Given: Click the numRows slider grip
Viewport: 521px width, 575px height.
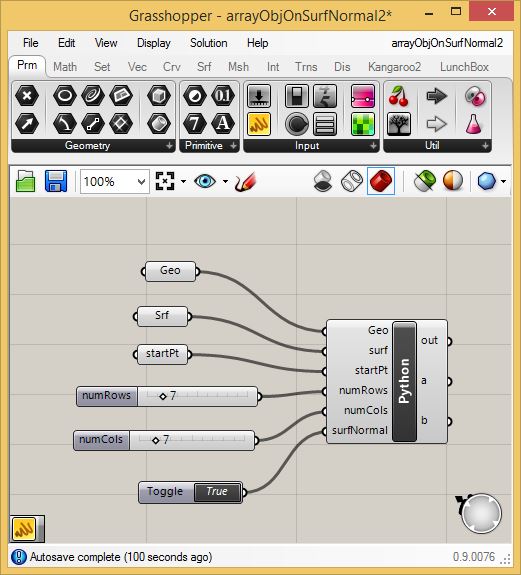Looking at the screenshot, I should 163,396.
